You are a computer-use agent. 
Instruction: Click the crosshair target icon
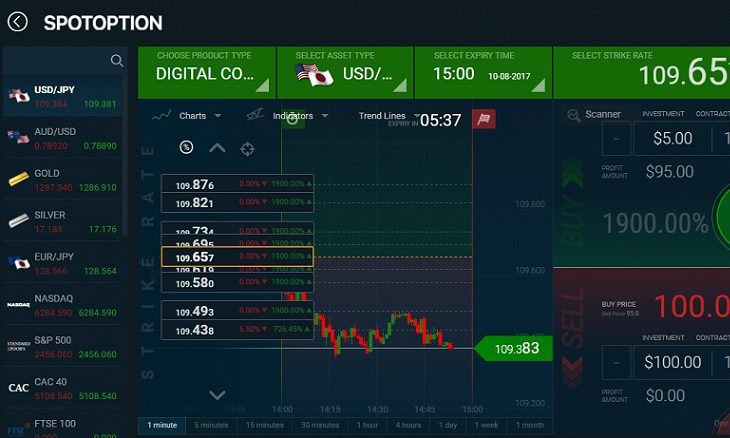pos(247,149)
